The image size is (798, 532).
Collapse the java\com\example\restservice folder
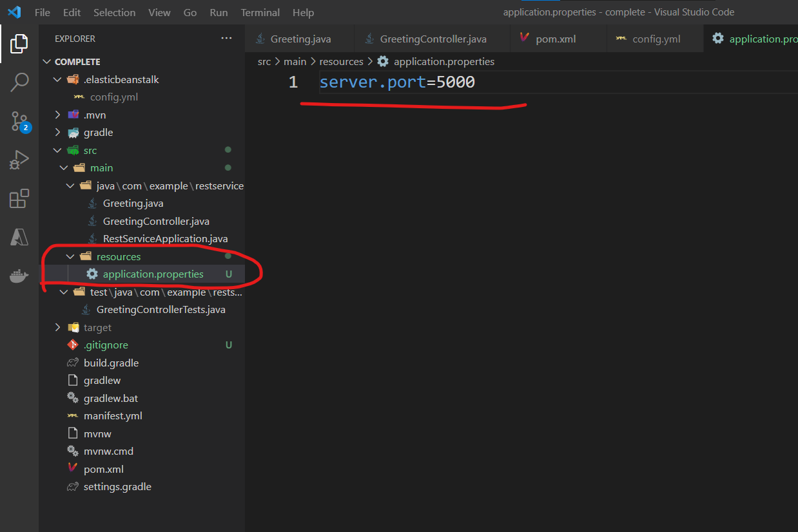(70, 185)
